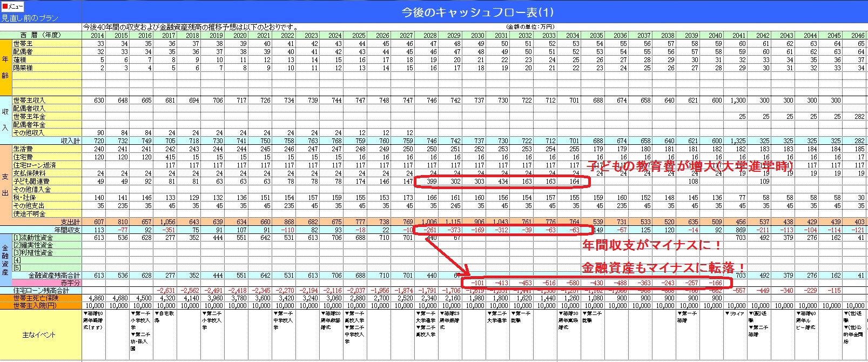Viewport: 868px width, 362px height.
Task: Click the 主なイベント label cell
Action: [41, 335]
